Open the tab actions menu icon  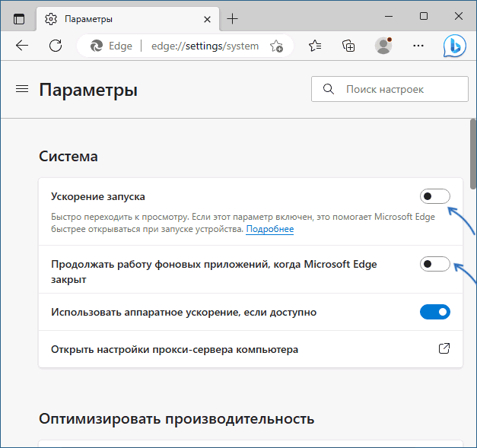point(19,19)
